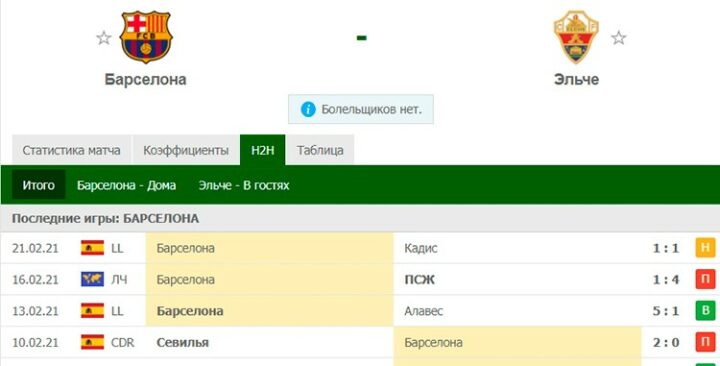Click the blue info icon
This screenshot has height=366, width=720.
pos(308,109)
